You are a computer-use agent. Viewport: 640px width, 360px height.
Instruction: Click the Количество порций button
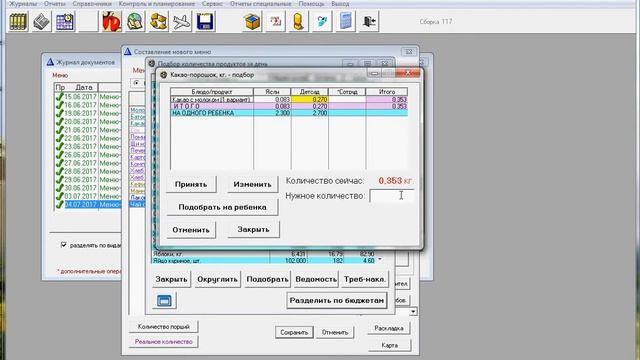(164, 327)
